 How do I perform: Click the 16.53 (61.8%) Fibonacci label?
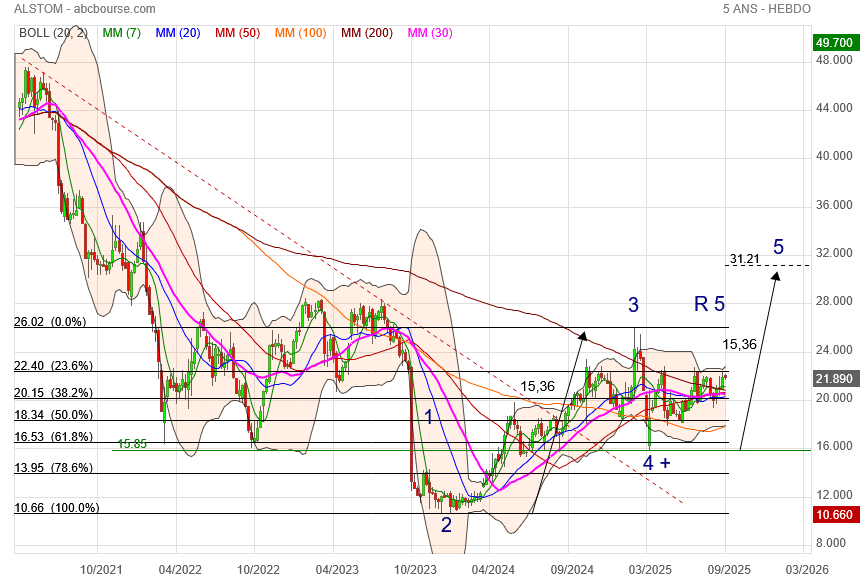(53, 437)
